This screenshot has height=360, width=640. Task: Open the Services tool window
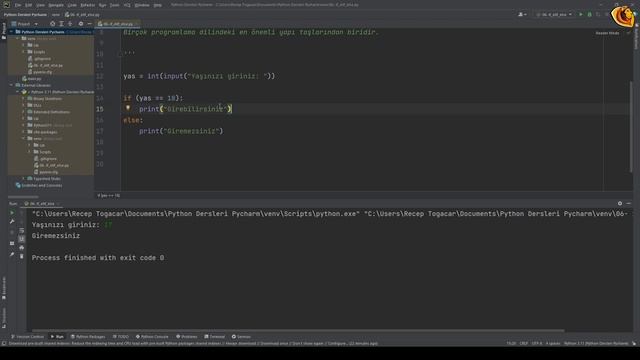pyautogui.click(x=241, y=337)
